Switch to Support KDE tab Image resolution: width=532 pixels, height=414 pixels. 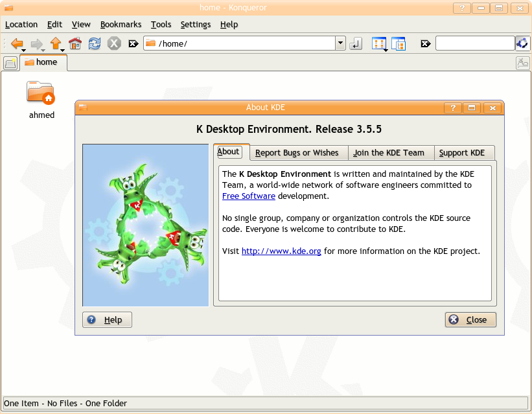click(x=464, y=153)
